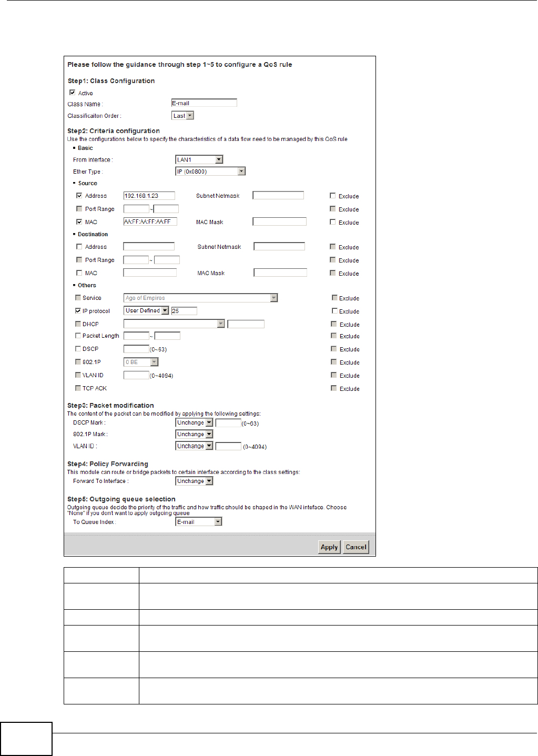The image size is (538, 756).
Task: Open the User Defined protocol dropdown
Action: (146, 311)
